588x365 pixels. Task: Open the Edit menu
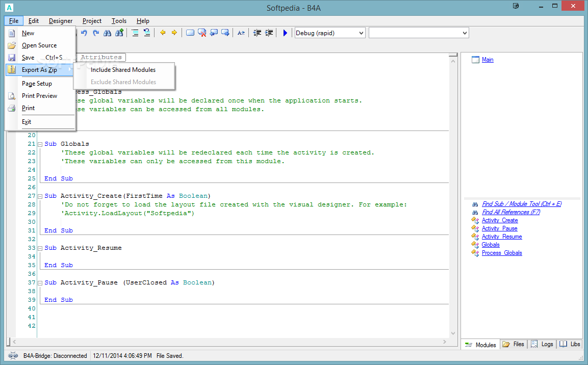[x=34, y=21]
